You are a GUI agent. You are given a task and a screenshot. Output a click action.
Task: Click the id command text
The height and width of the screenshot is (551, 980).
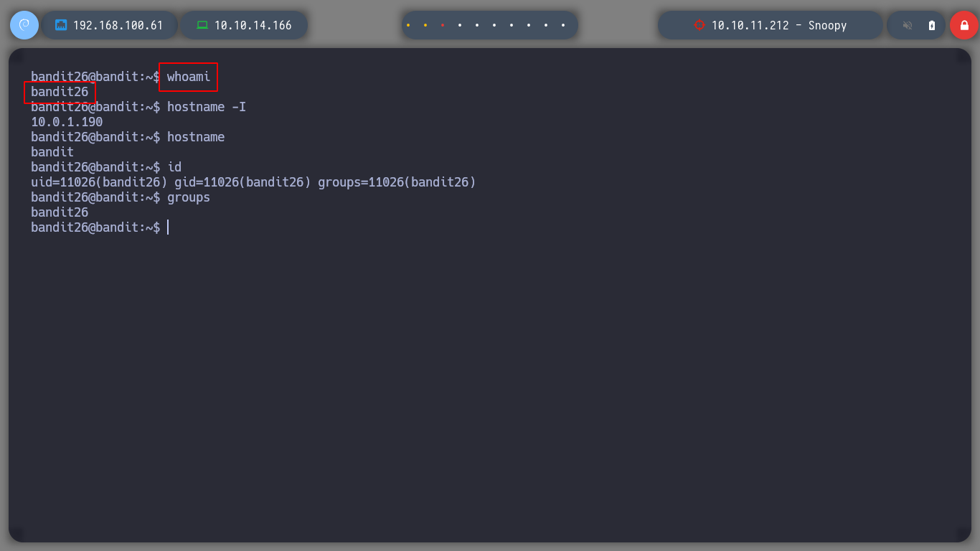174,167
